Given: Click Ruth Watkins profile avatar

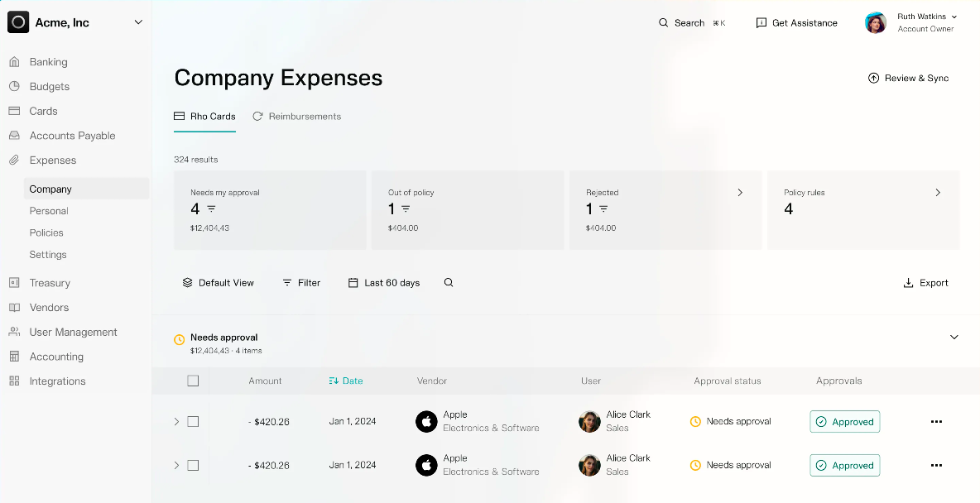Looking at the screenshot, I should point(876,22).
